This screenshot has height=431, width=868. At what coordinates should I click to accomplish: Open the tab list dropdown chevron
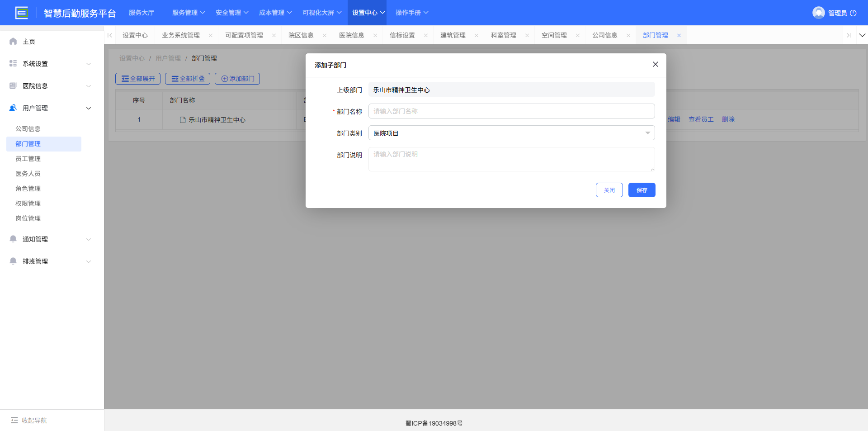pos(862,35)
